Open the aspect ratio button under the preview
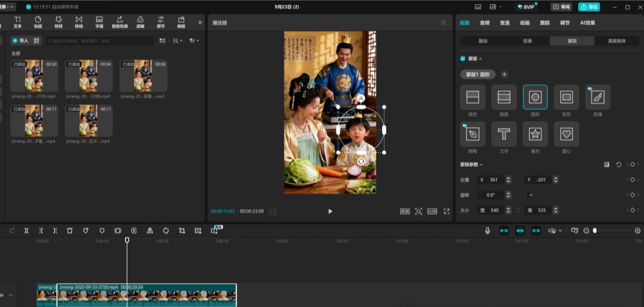The width and height of the screenshot is (644, 307). click(x=432, y=211)
